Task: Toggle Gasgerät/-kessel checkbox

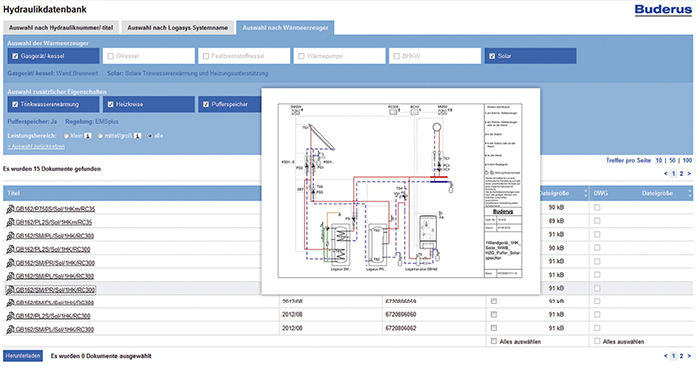Action: pos(16,56)
